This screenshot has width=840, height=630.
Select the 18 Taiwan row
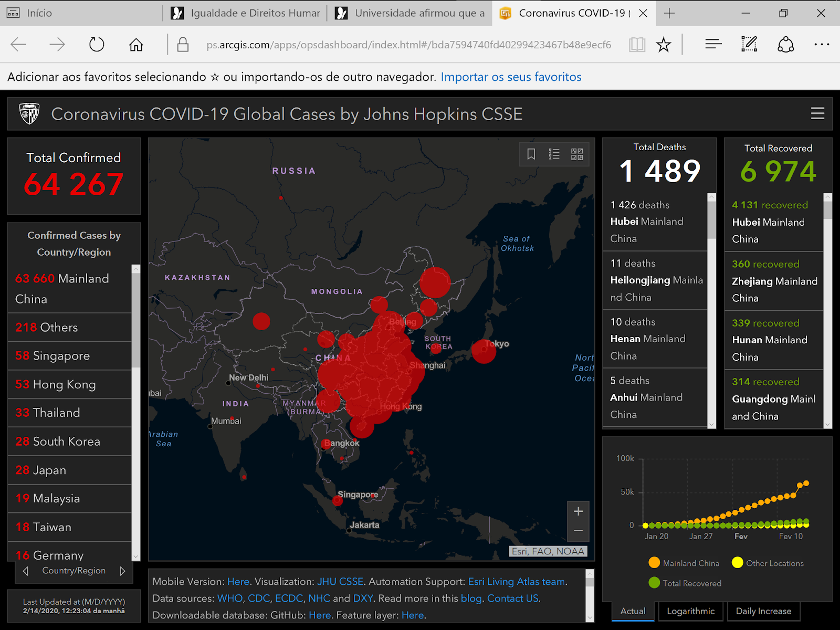[69, 527]
